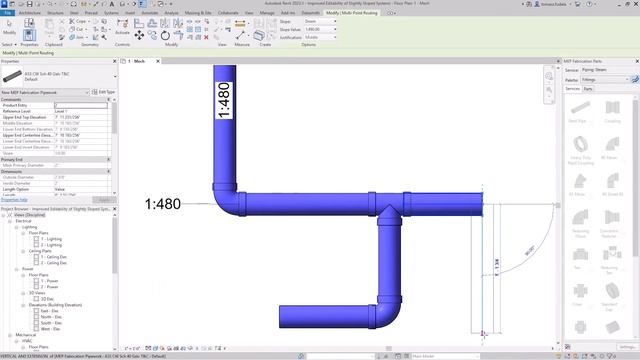
Task: Click the Product Entry input field
Action: tap(81, 105)
